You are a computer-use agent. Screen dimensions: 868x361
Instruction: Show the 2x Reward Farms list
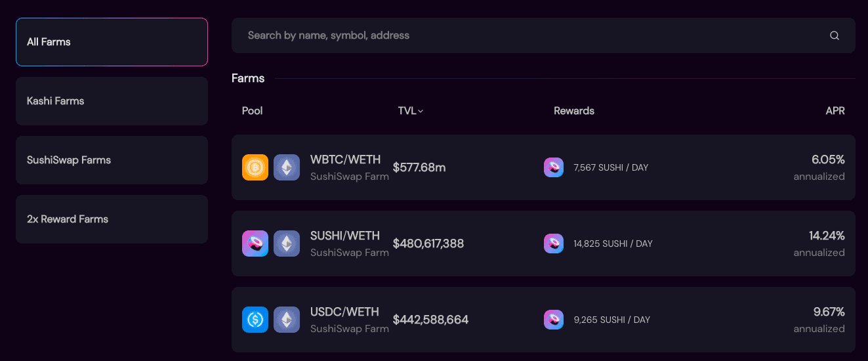pos(112,219)
